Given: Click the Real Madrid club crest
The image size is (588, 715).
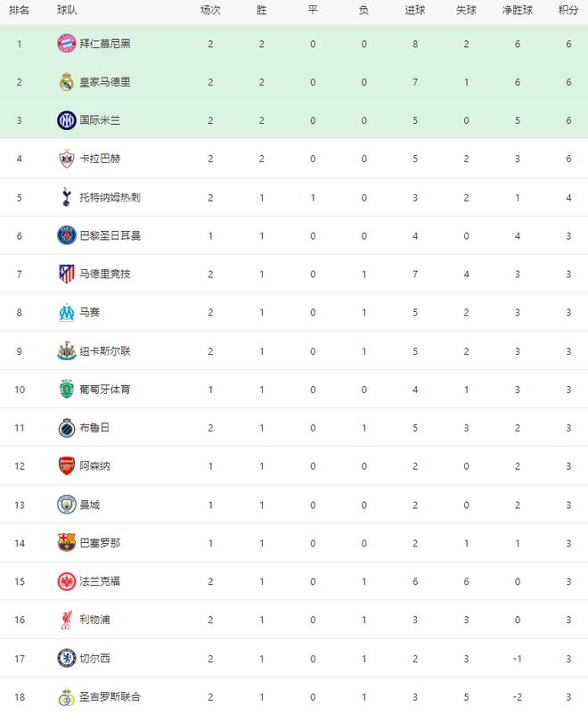Looking at the screenshot, I should 66,82.
